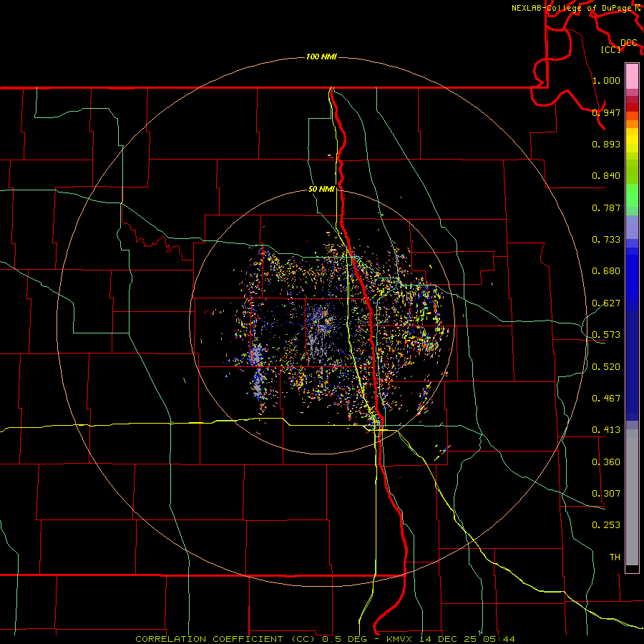Select the 0.627 scale value
Image resolution: width=644 pixels, height=644 pixels.
(x=606, y=303)
